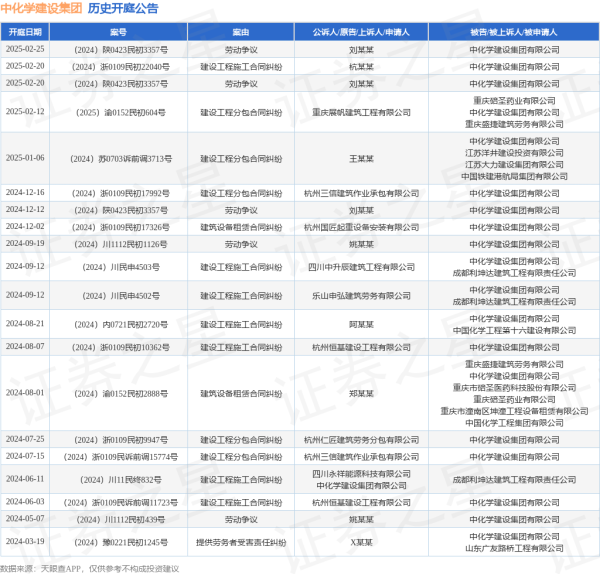600x574 pixels.
Task: Select the date cell 2024-06-11
Action: 25,479
